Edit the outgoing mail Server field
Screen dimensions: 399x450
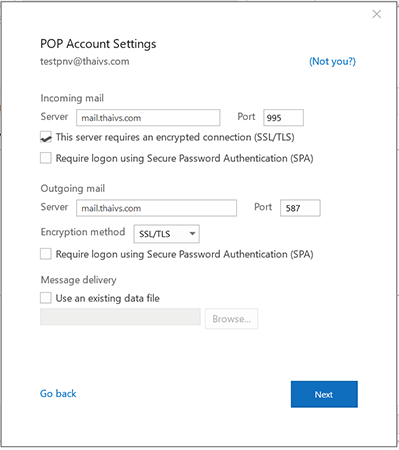pos(156,208)
